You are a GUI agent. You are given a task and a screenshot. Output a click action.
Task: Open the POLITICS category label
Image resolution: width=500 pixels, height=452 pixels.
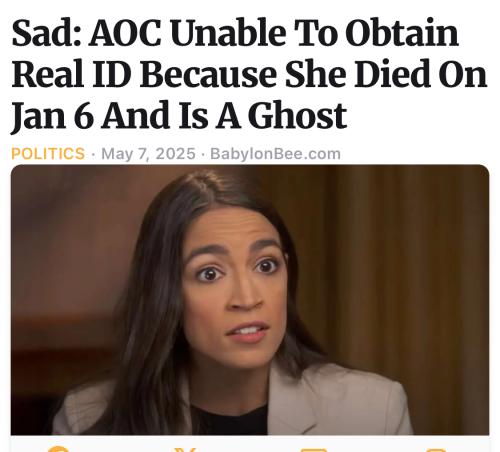48,154
